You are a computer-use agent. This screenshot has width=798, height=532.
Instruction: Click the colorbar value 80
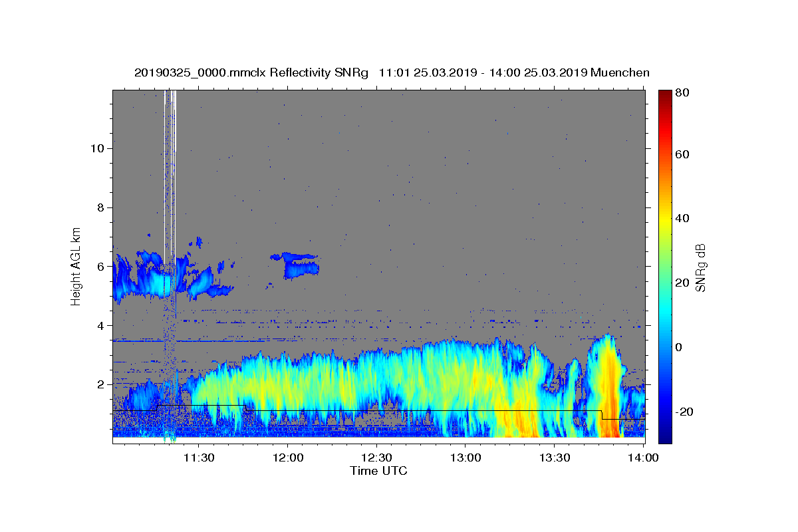(682, 92)
